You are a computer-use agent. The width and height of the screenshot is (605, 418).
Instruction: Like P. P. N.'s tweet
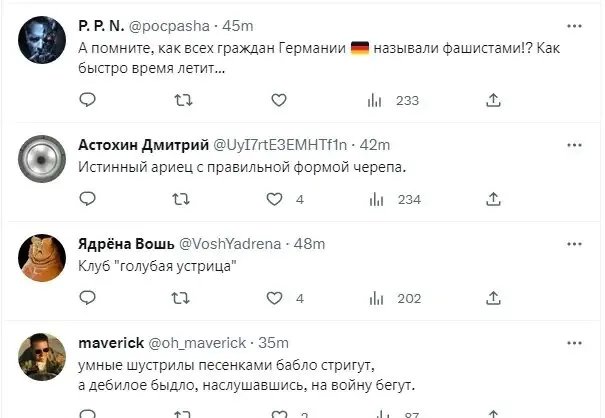(x=277, y=100)
